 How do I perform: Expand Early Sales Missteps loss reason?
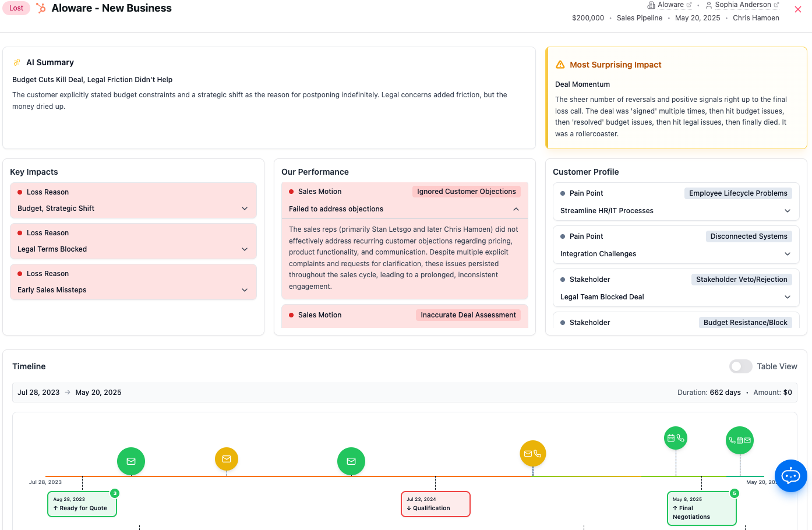[245, 290]
